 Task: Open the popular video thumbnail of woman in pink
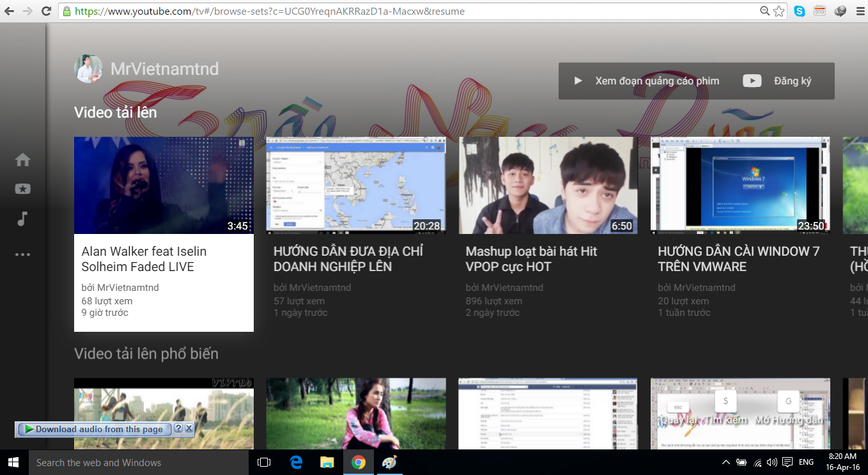[356, 414]
